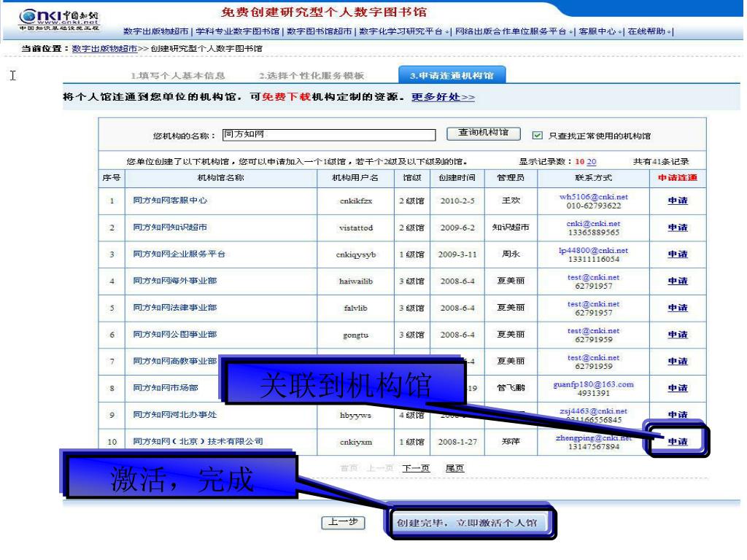The width and height of the screenshot is (747, 560).
Task: Expand 客服中心 menu
Action: [x=600, y=31]
